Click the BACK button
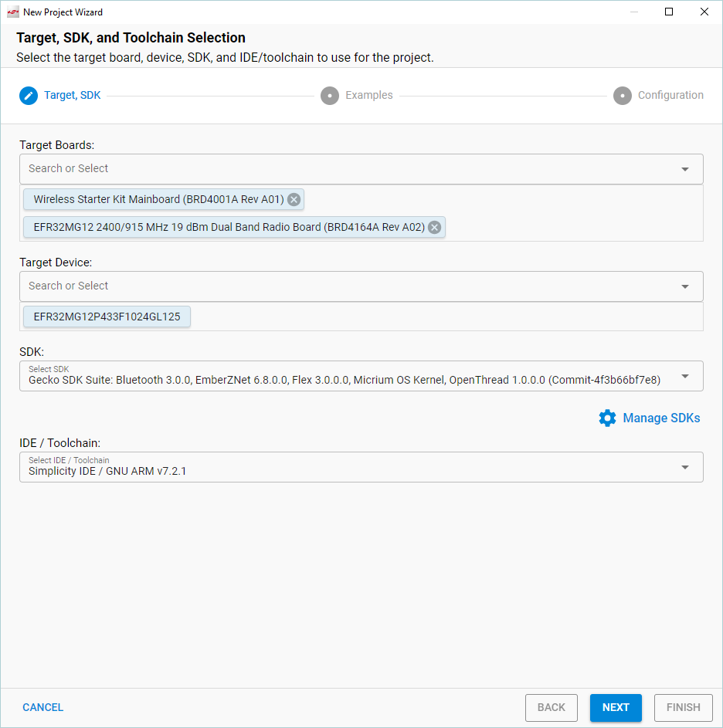Viewport: 723px width, 728px height. coord(551,707)
